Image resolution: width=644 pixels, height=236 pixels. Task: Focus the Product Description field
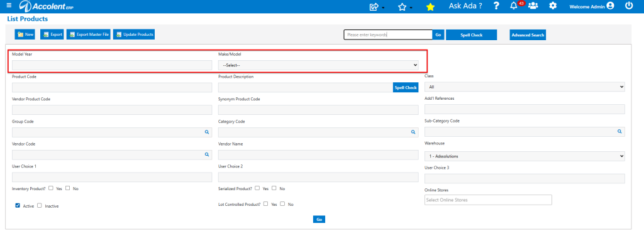click(306, 87)
